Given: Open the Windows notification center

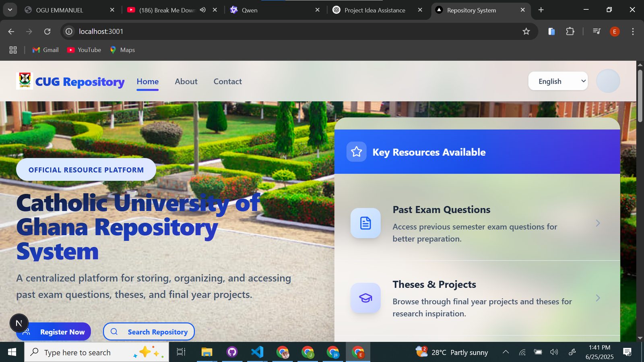Looking at the screenshot, I should (x=627, y=352).
